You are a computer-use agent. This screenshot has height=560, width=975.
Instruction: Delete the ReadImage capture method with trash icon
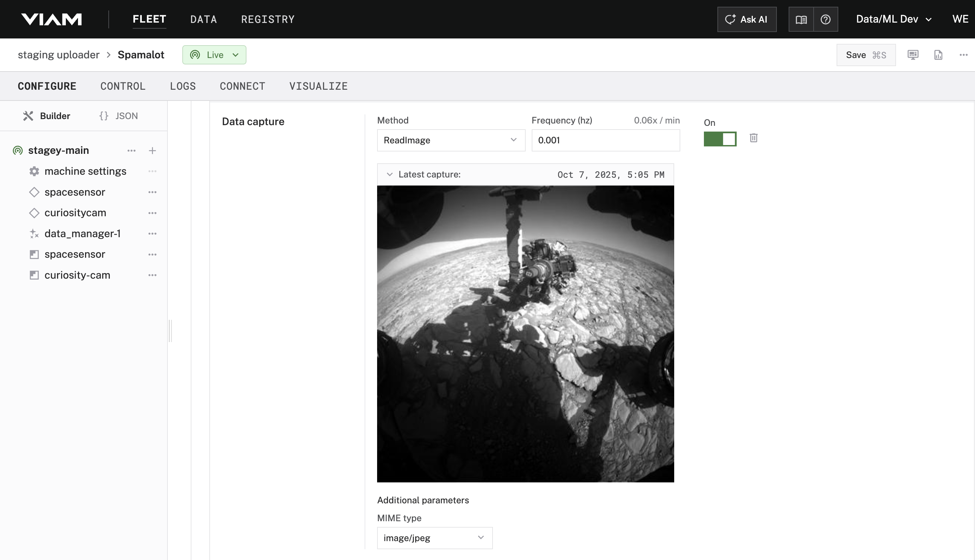tap(753, 138)
